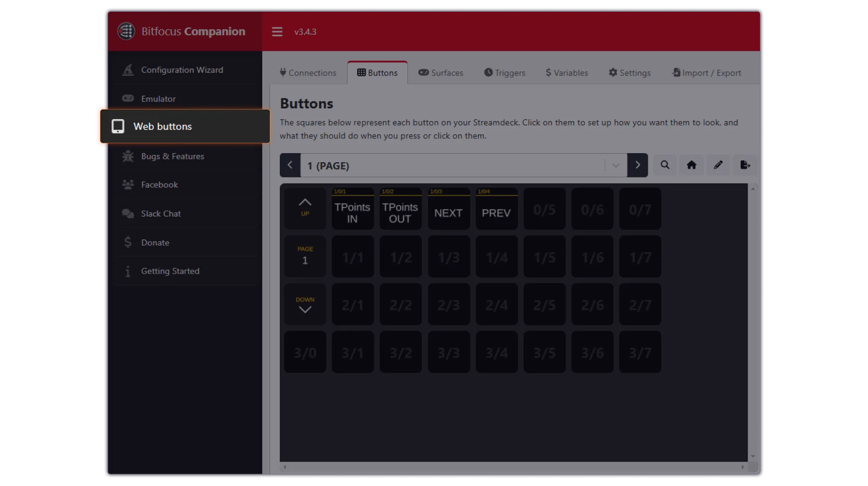Open Web buttons in sidebar
The width and height of the screenshot is (868, 486).
click(x=185, y=126)
